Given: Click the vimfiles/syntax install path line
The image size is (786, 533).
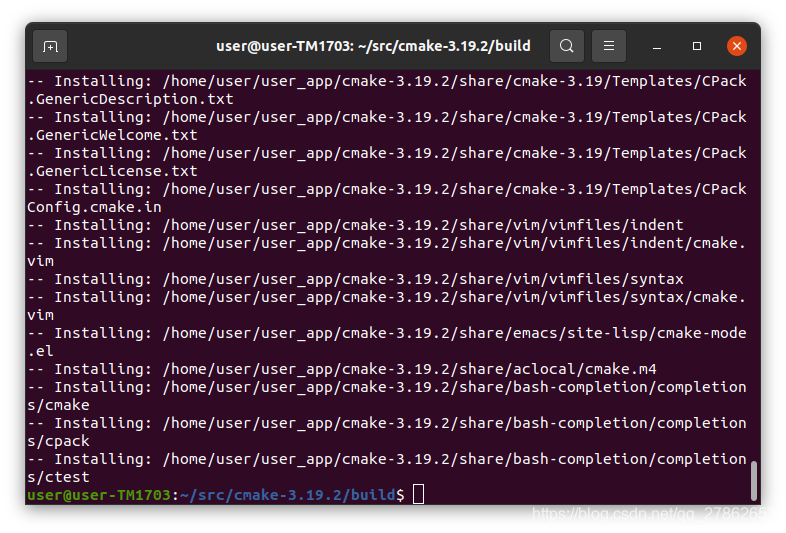Looking at the screenshot, I should pyautogui.click(x=355, y=279).
